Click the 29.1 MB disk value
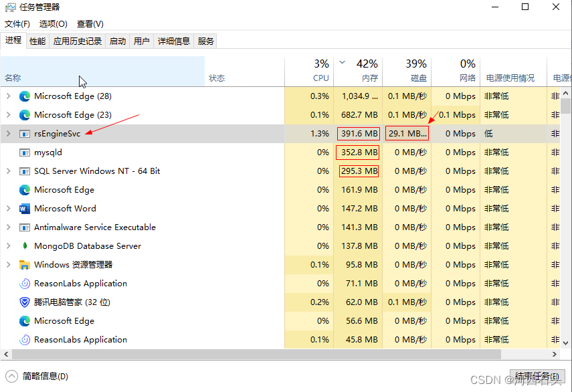Image resolution: width=572 pixels, height=392 pixels. (x=407, y=134)
